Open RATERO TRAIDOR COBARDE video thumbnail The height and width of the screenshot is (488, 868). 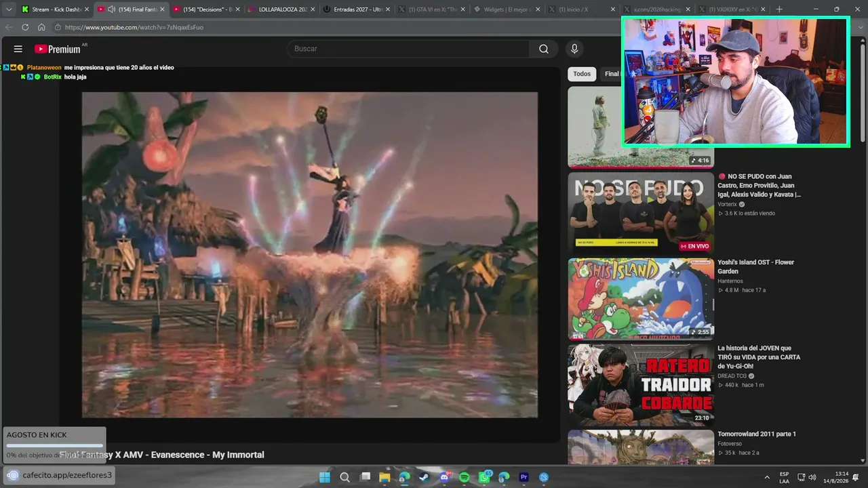[x=641, y=385]
